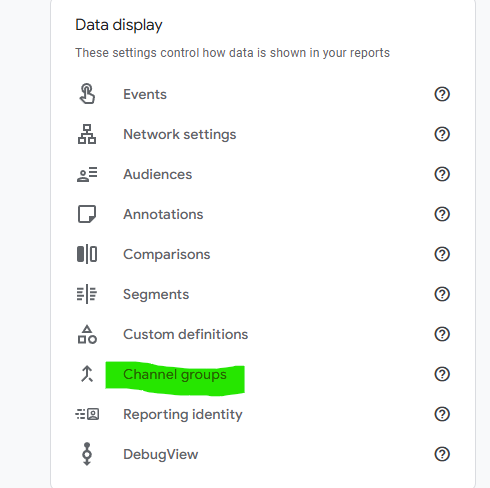Open Events settings
490x488 pixels.
[145, 94]
